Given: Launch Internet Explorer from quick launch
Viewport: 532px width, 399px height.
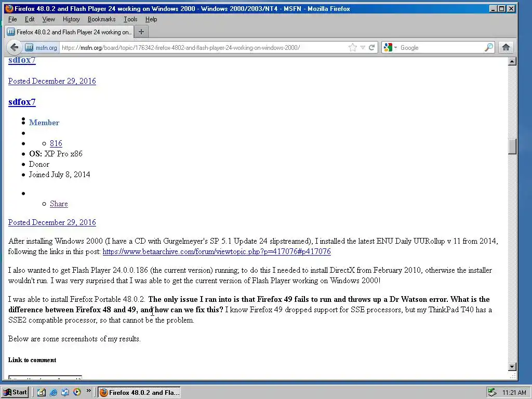Looking at the screenshot, I should click(x=54, y=392).
